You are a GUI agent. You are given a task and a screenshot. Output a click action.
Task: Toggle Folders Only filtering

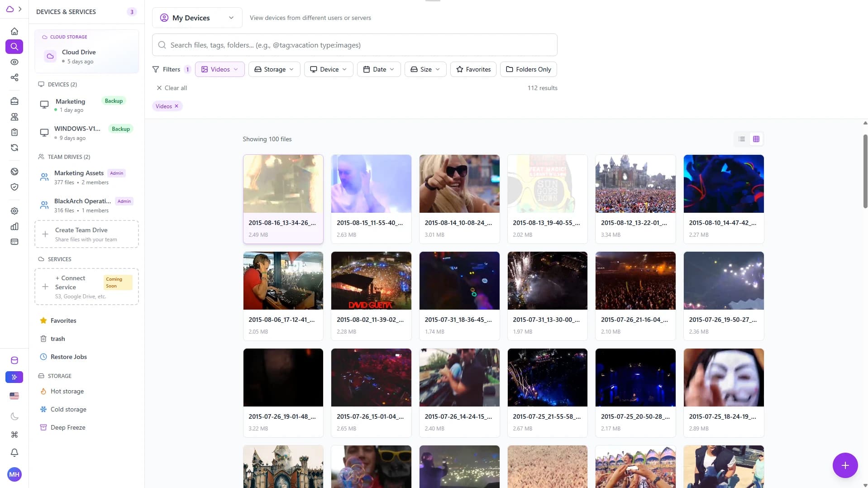coord(529,69)
